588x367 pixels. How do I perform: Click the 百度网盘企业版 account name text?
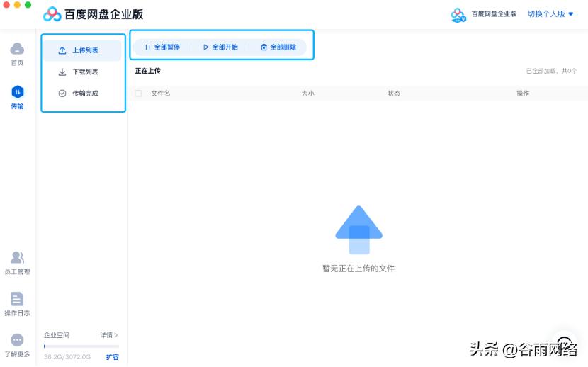pos(494,14)
